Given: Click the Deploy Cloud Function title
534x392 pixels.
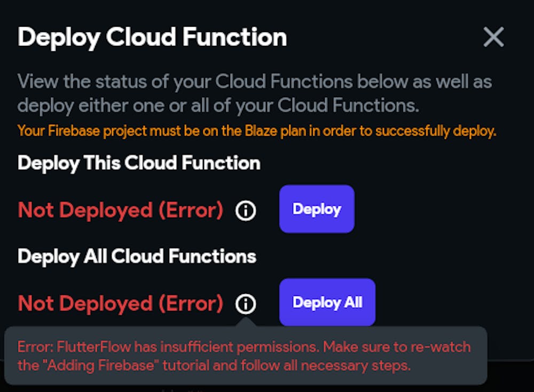Looking at the screenshot, I should (x=152, y=37).
